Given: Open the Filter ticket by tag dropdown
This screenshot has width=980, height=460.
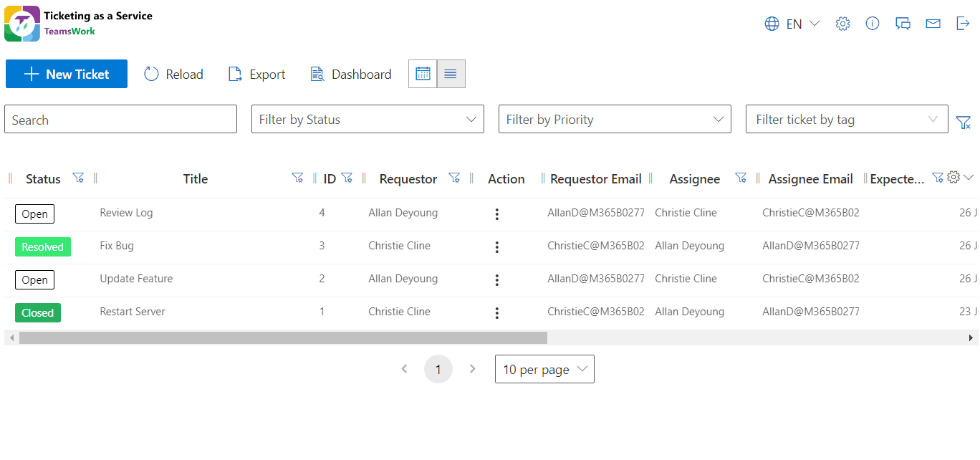Looking at the screenshot, I should tap(847, 119).
